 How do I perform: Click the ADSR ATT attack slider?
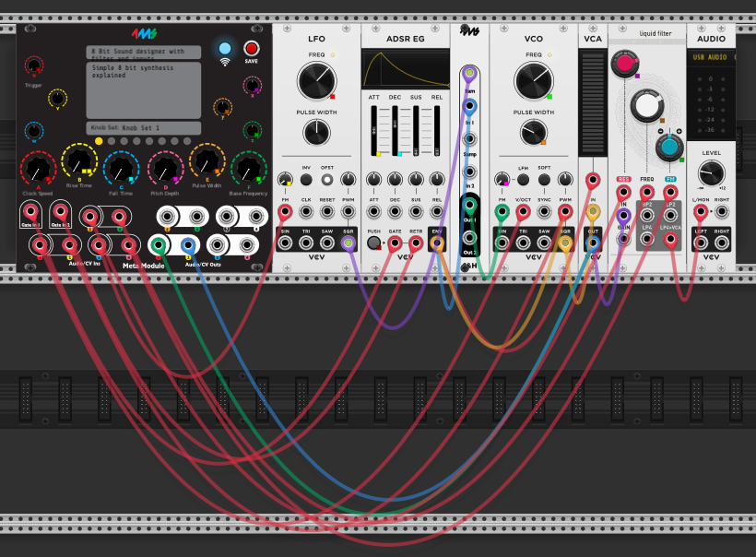[374, 131]
